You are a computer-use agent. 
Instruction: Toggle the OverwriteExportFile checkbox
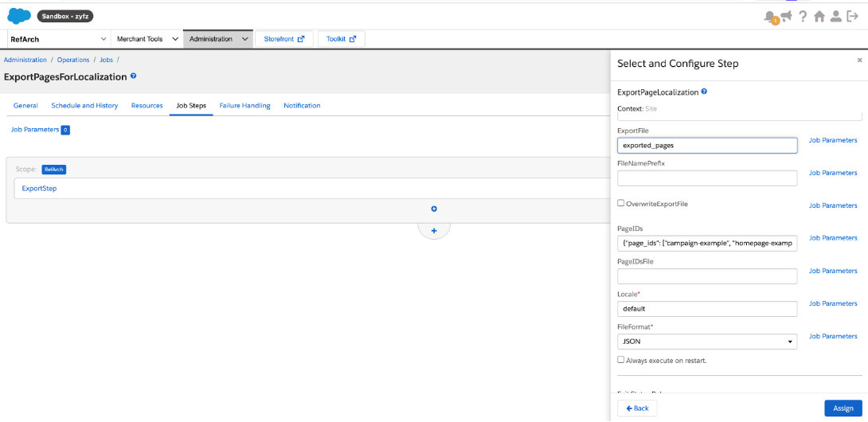point(621,203)
